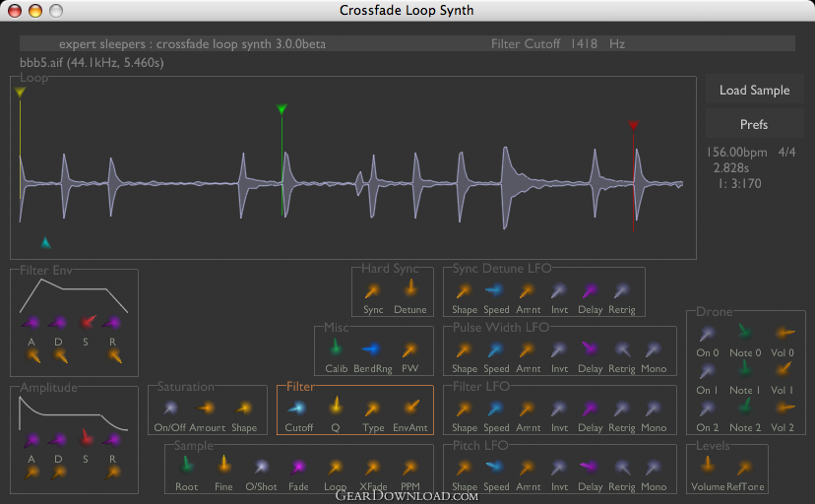
Task: Click the Drone Note 1 knob
Action: click(x=745, y=369)
